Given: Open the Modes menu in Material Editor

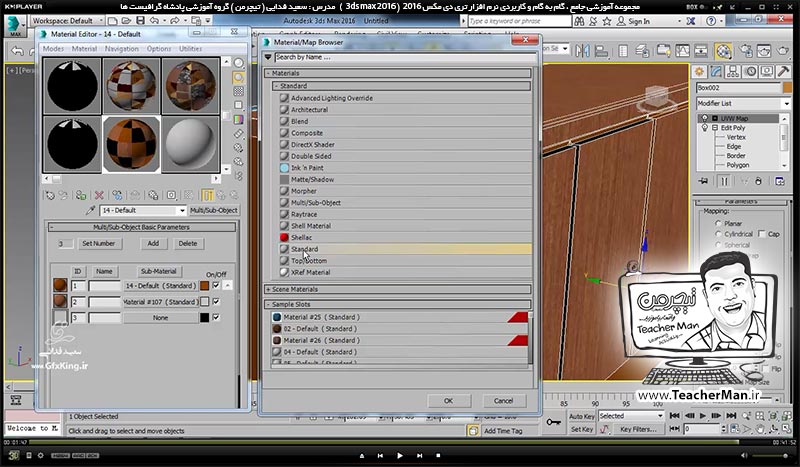Looking at the screenshot, I should point(53,49).
